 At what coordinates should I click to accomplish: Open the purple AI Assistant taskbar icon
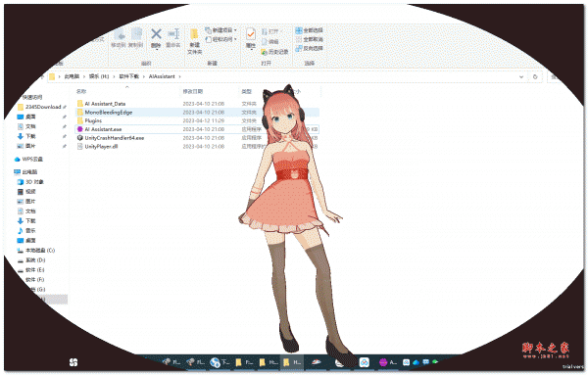[383, 362]
